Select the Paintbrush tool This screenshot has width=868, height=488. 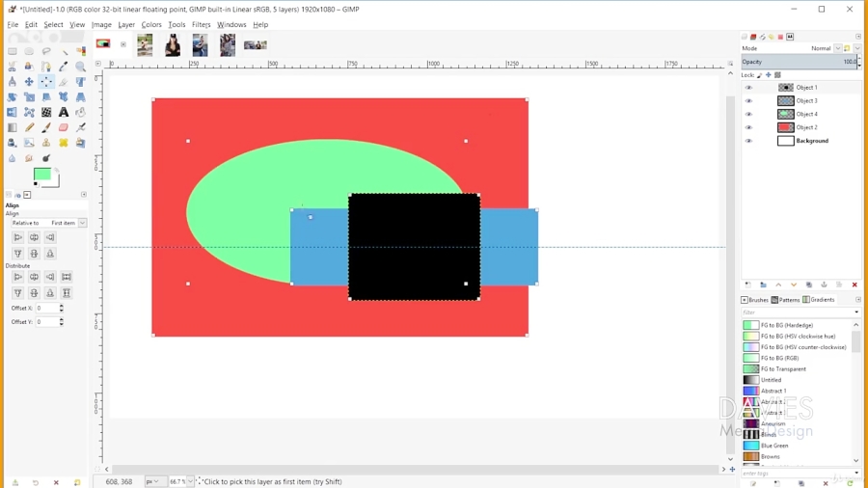(46, 128)
